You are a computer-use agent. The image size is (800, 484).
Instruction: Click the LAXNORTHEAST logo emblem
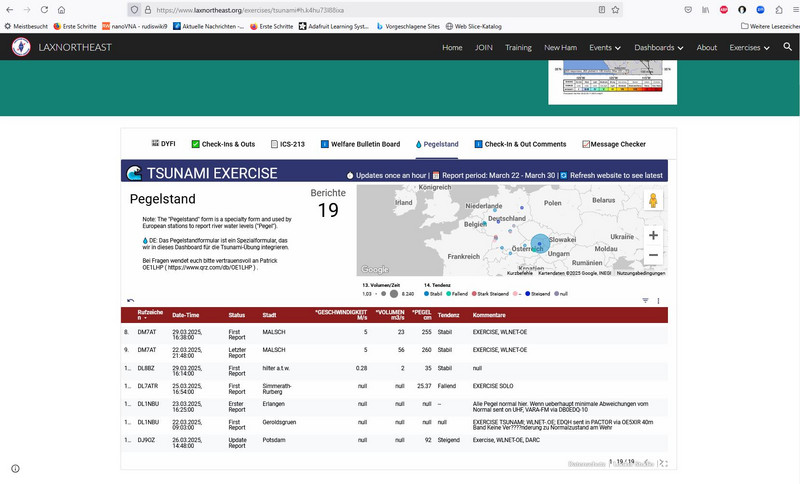tap(21, 47)
